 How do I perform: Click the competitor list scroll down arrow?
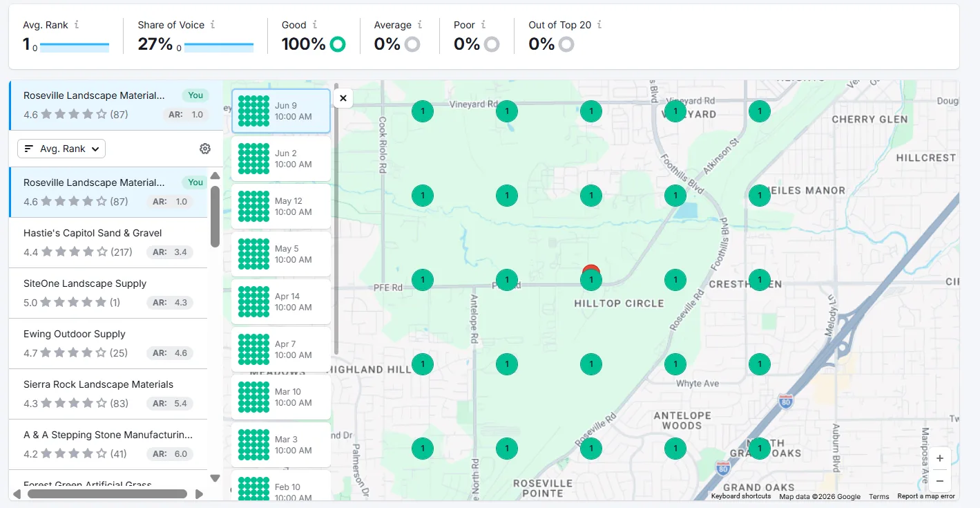215,478
